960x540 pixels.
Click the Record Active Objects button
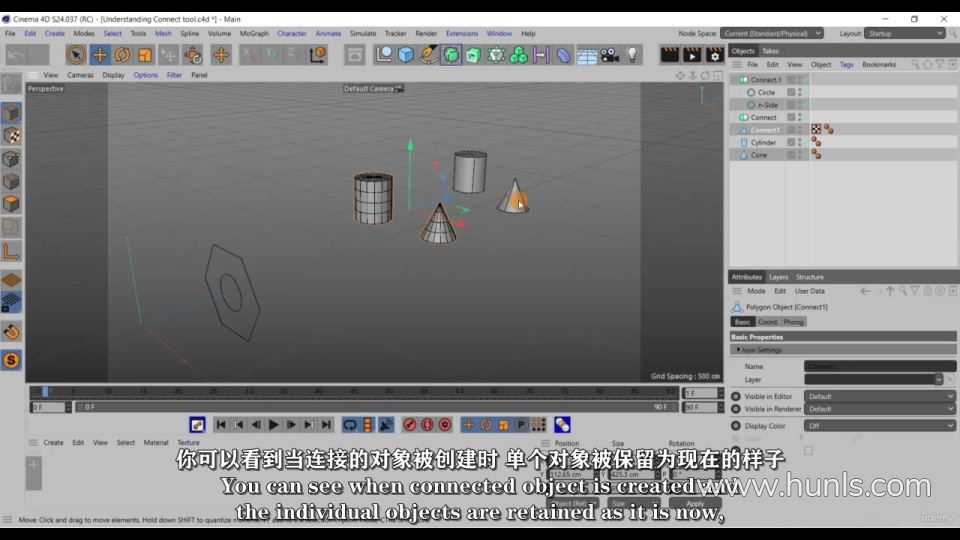[410, 425]
